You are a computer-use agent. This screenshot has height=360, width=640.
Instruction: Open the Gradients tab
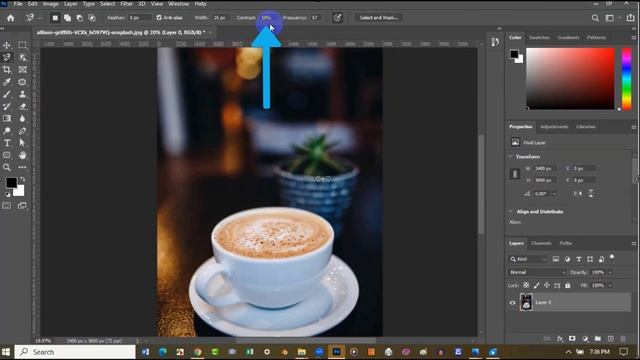(x=568, y=38)
